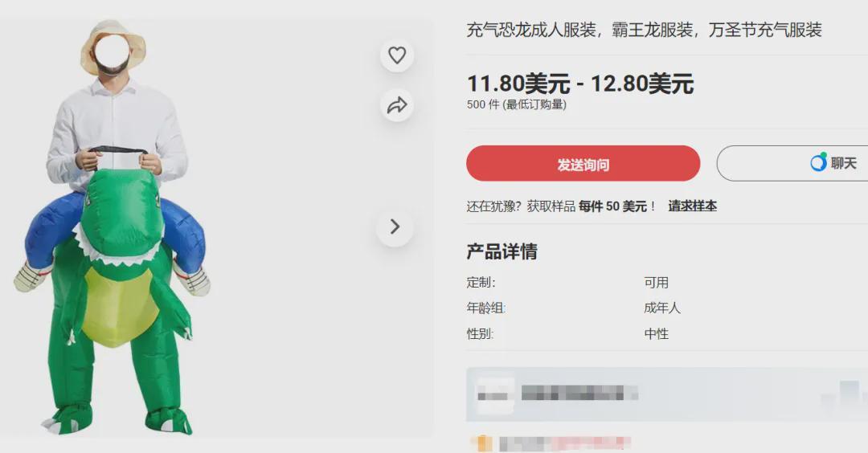Click the 成年人 age group value
Screen dimensions: 868x453
[662, 308]
